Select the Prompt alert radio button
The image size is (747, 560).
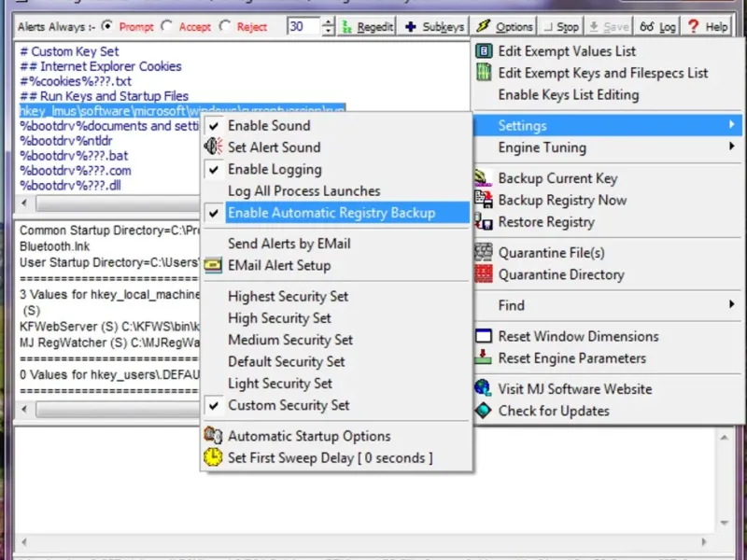pyautogui.click(x=108, y=26)
